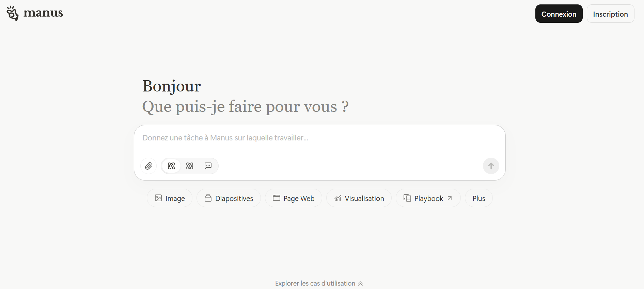644x289 pixels.
Task: Click the Connexion button
Action: [559, 14]
